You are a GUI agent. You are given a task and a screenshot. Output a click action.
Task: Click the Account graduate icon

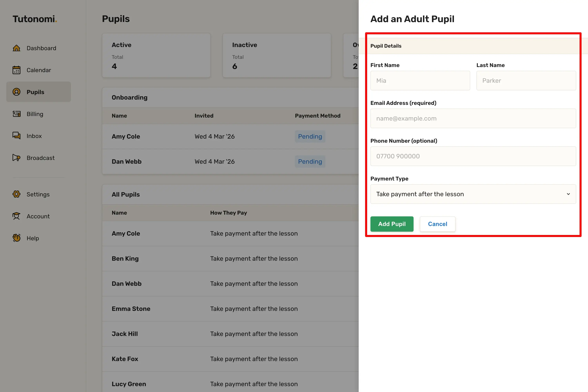tap(16, 216)
